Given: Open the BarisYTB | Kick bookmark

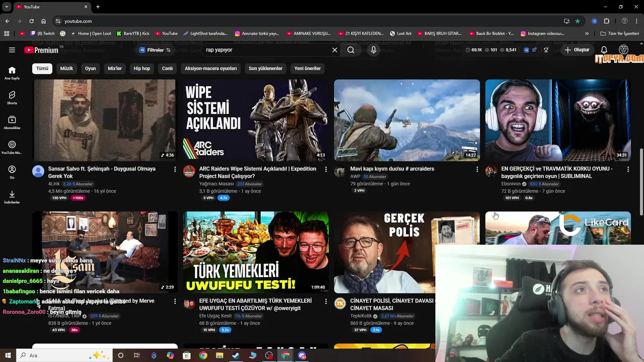Looking at the screenshot, I should point(133,34).
